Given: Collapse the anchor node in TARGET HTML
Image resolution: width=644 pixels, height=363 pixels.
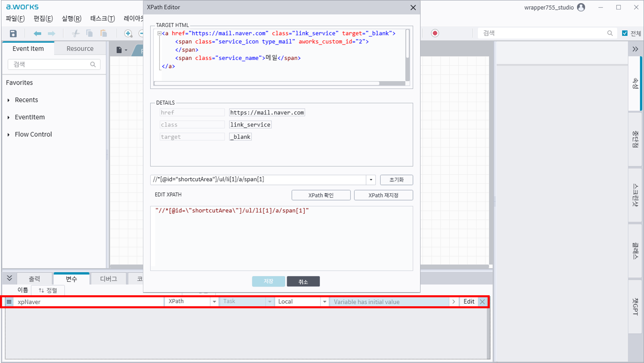Looking at the screenshot, I should (x=159, y=33).
